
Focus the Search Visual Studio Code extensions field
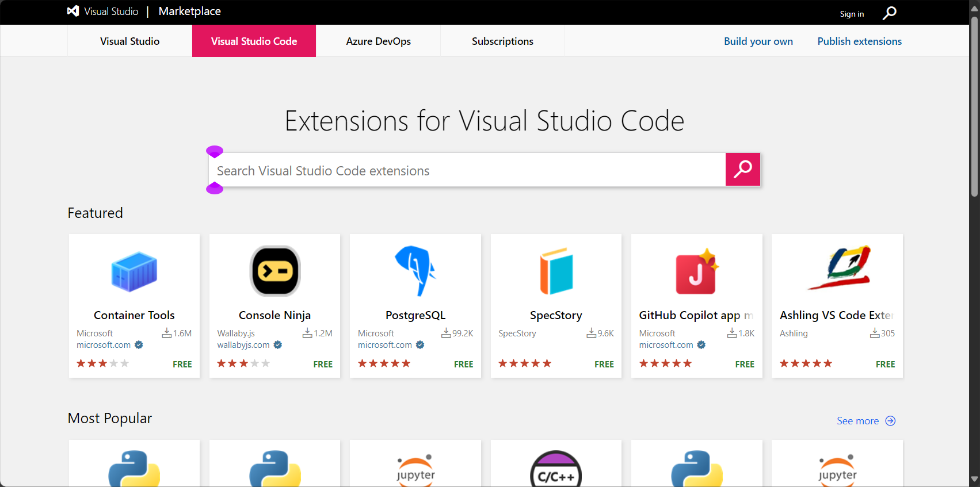[467, 170]
